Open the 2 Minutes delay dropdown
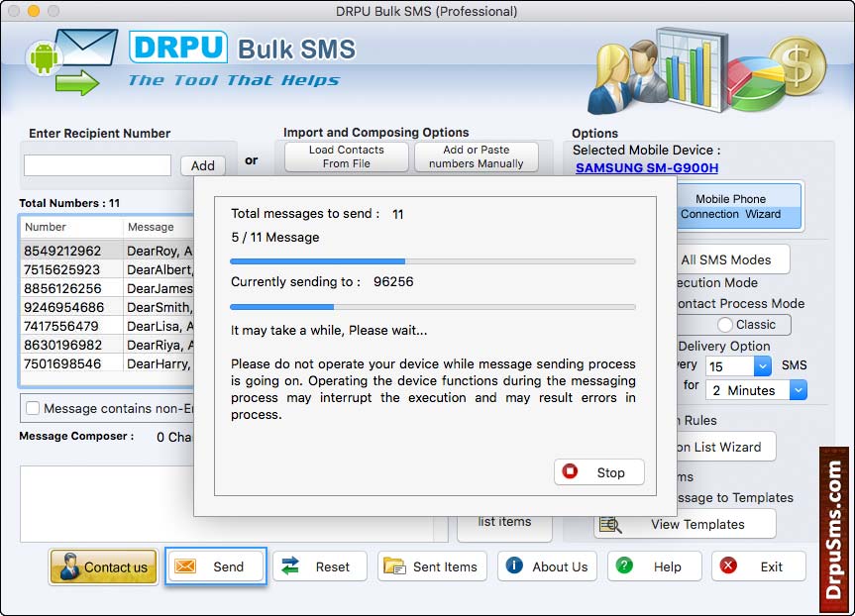Image resolution: width=855 pixels, height=616 pixels. tap(799, 390)
